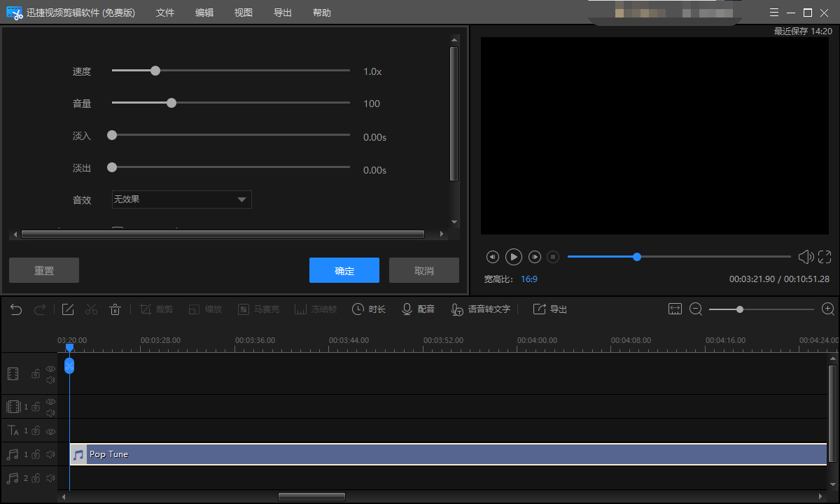
Task: Click the overlay track 1 filmstrip icon
Action: (x=13, y=407)
